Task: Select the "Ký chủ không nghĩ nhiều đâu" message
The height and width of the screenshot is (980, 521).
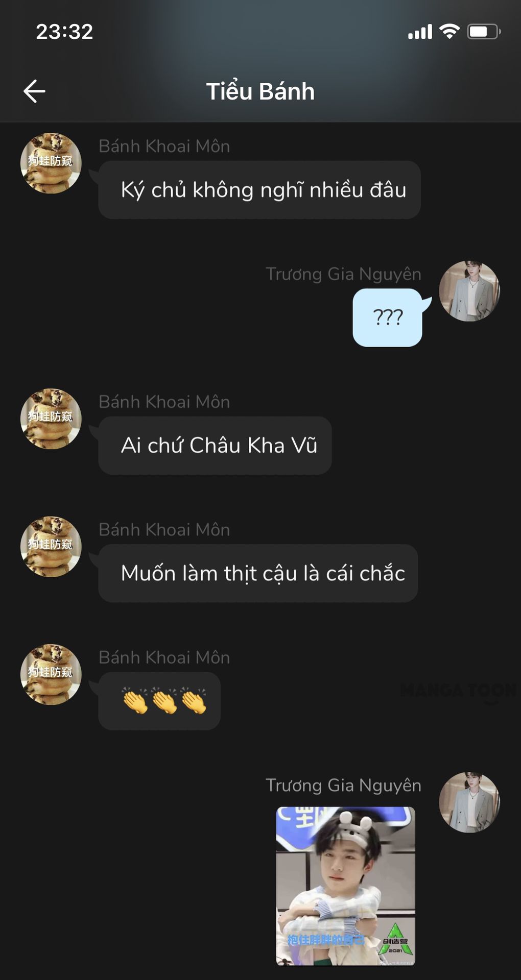Action: pyautogui.click(x=259, y=190)
